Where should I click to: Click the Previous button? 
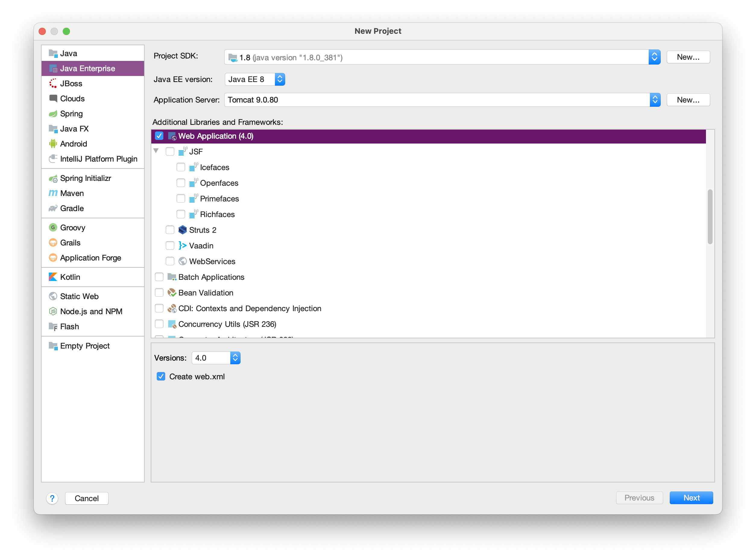[639, 498]
